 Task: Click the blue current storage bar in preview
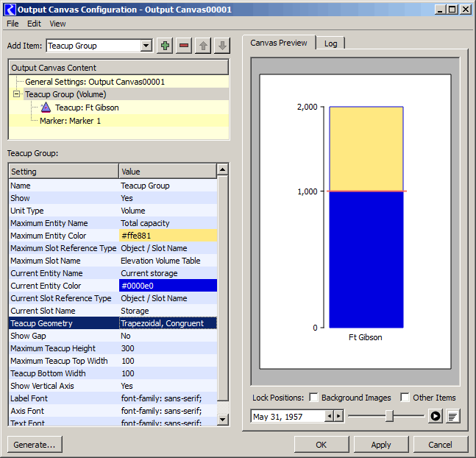tap(366, 260)
